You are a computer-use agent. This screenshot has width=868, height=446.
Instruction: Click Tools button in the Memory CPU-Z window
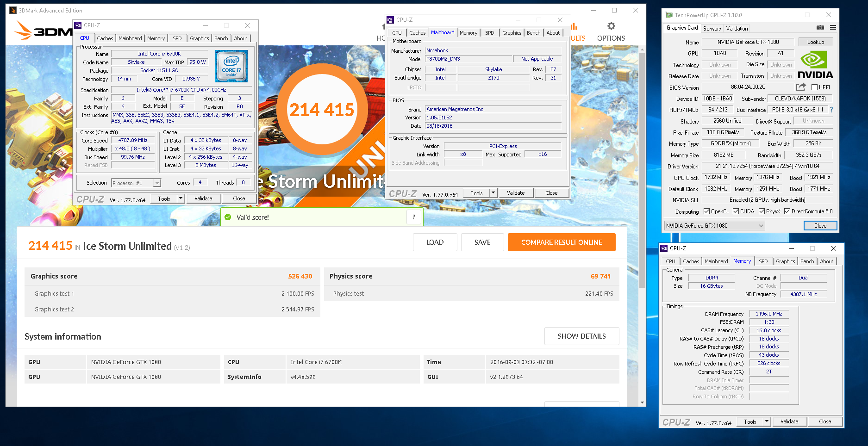[x=750, y=421]
